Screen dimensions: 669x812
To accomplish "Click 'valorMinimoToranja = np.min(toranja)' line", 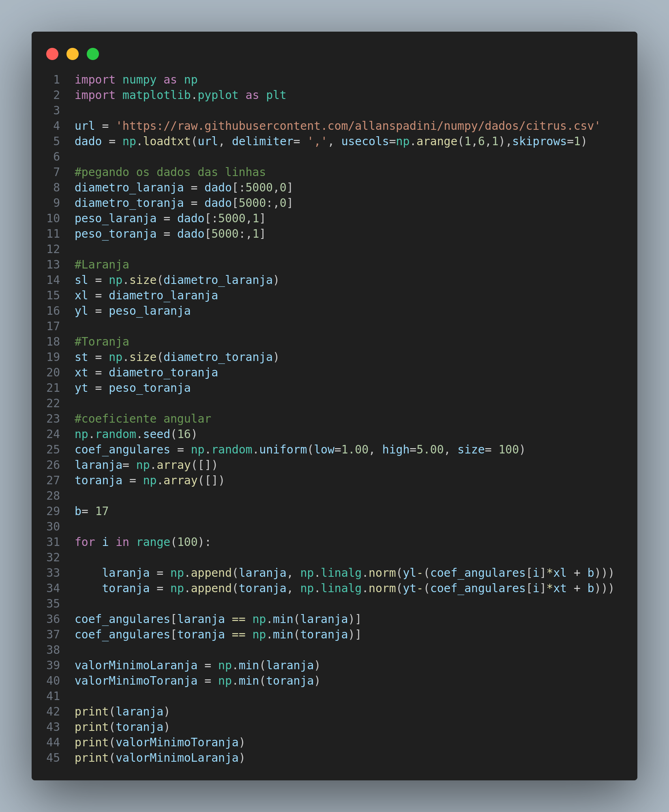I will click(197, 681).
